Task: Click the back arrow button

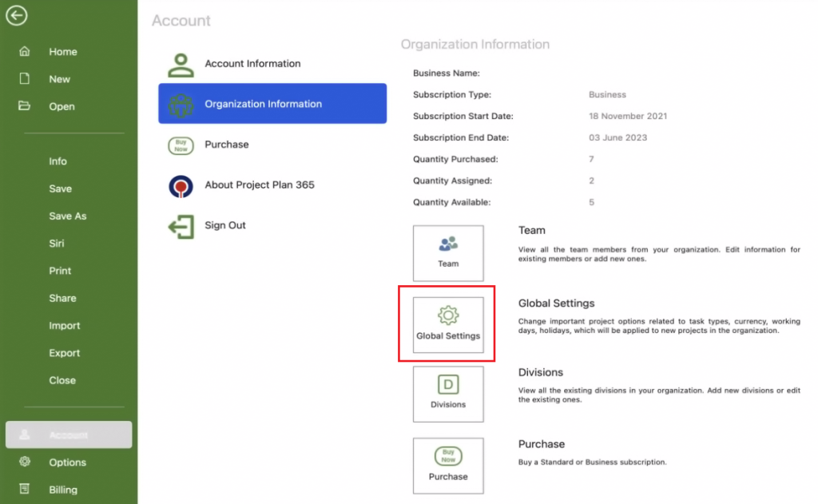Action: (16, 15)
